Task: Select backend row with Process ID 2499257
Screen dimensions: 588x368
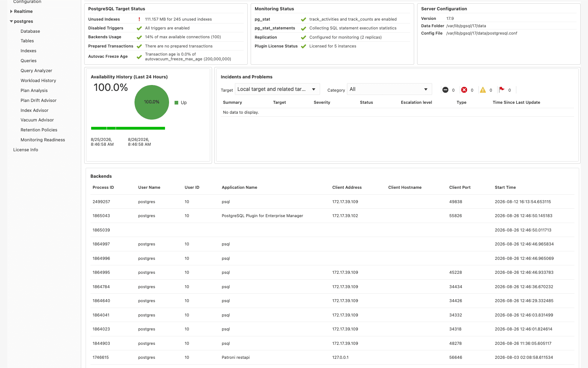Action: tap(332, 202)
